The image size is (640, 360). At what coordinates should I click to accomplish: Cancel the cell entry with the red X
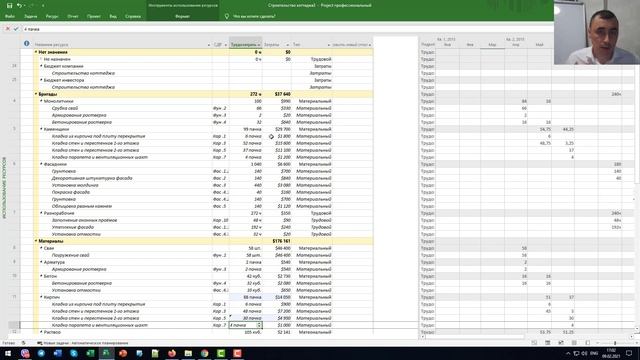[x=8, y=29]
